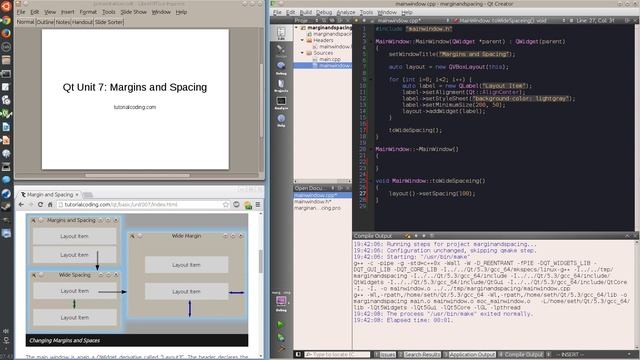Click the green Run button in Qt Creator
Screen dimensions: 640x360
tap(280, 324)
